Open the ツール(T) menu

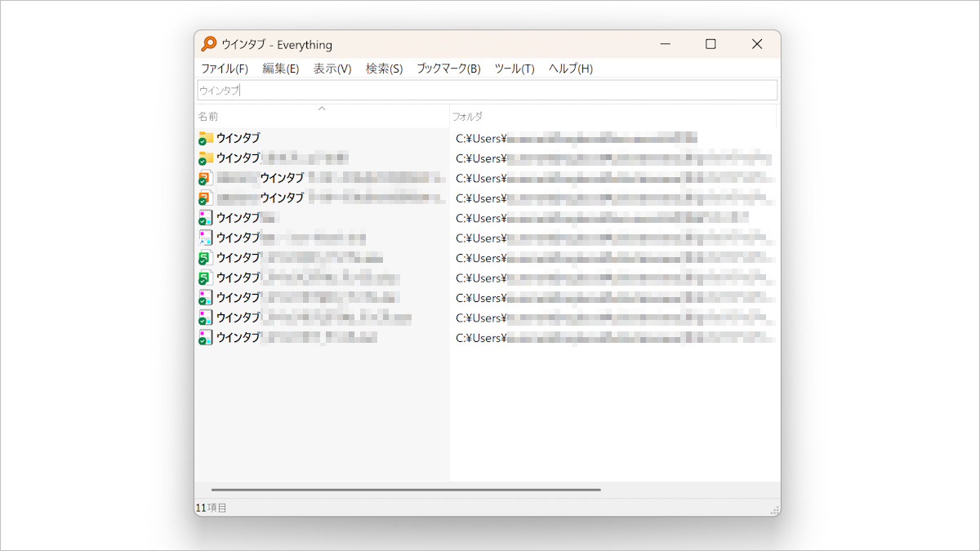pyautogui.click(x=514, y=69)
